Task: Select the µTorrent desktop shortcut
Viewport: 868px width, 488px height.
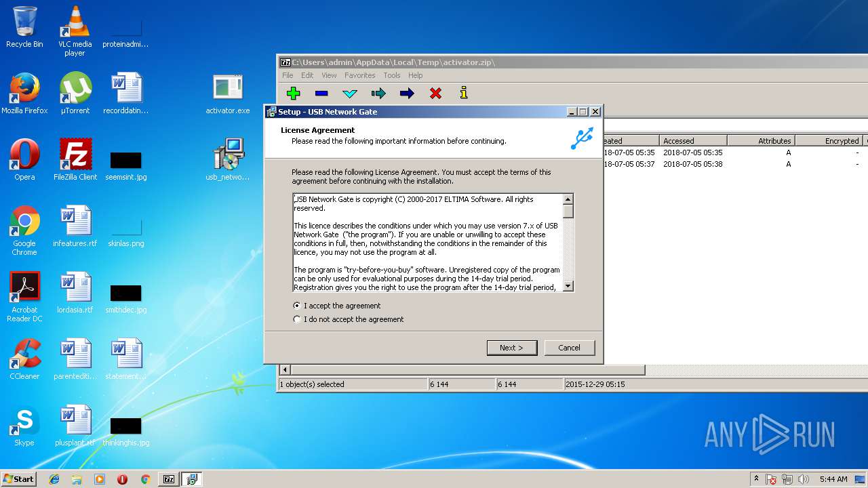Action: [75, 94]
